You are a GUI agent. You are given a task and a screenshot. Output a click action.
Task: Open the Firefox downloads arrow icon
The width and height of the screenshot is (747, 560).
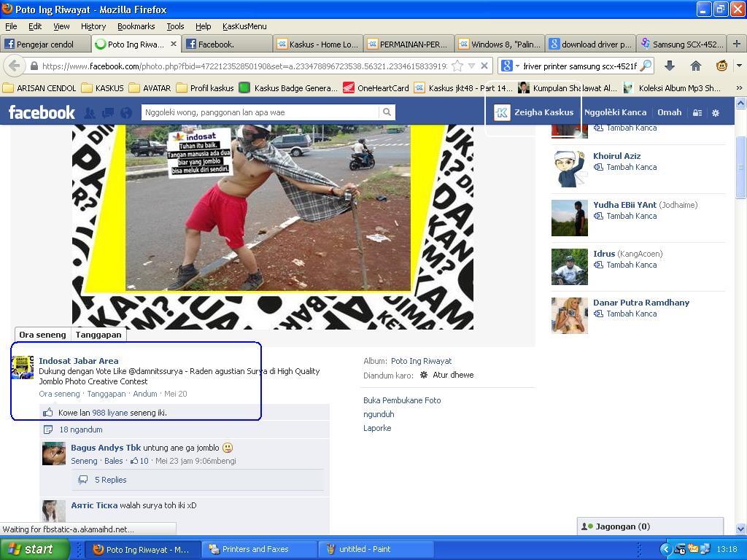click(x=670, y=66)
